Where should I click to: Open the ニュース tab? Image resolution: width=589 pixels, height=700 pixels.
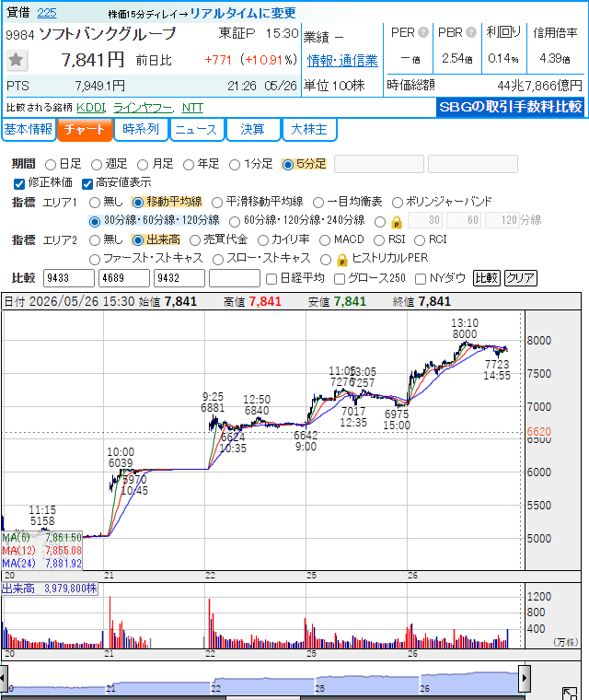(197, 130)
